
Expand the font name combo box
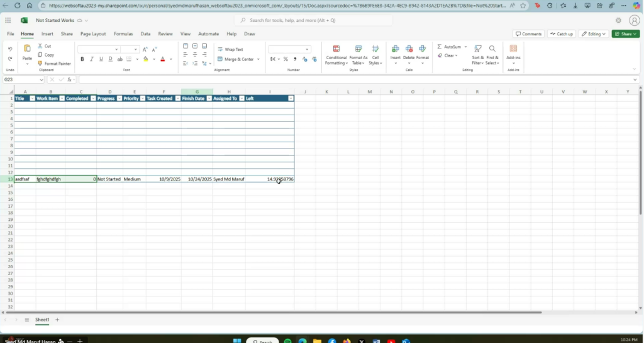(116, 49)
